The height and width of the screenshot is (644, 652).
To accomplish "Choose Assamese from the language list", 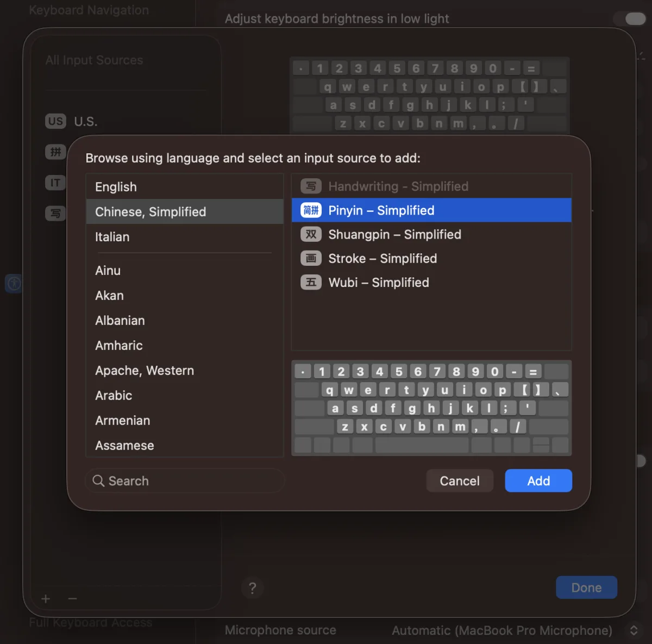I will point(185,446).
